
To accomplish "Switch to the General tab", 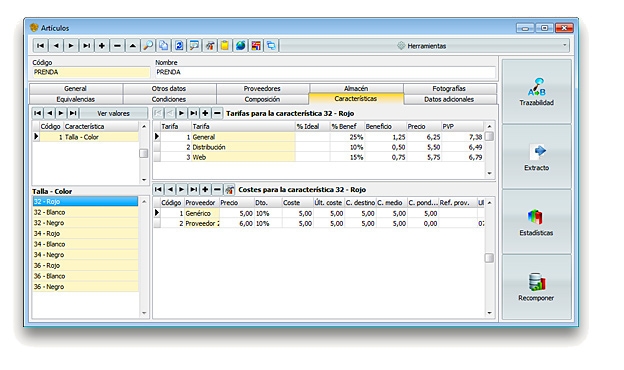I will point(75,88).
